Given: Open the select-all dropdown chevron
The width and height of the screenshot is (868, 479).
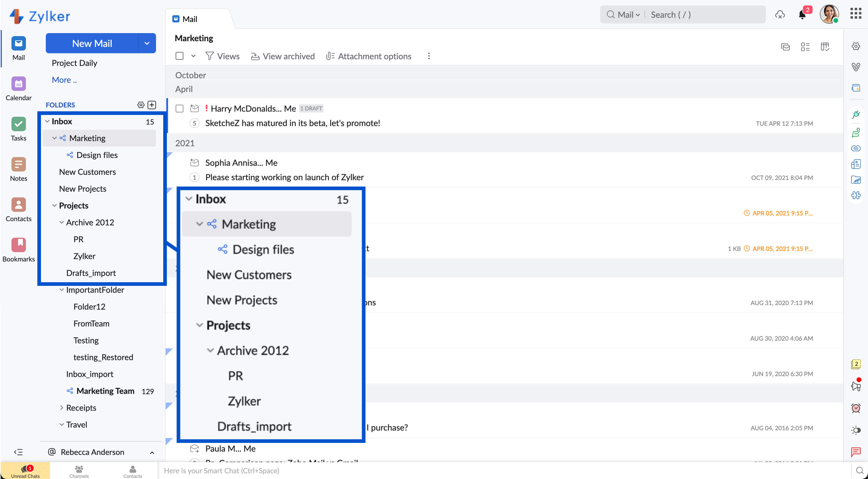Looking at the screenshot, I should point(193,56).
